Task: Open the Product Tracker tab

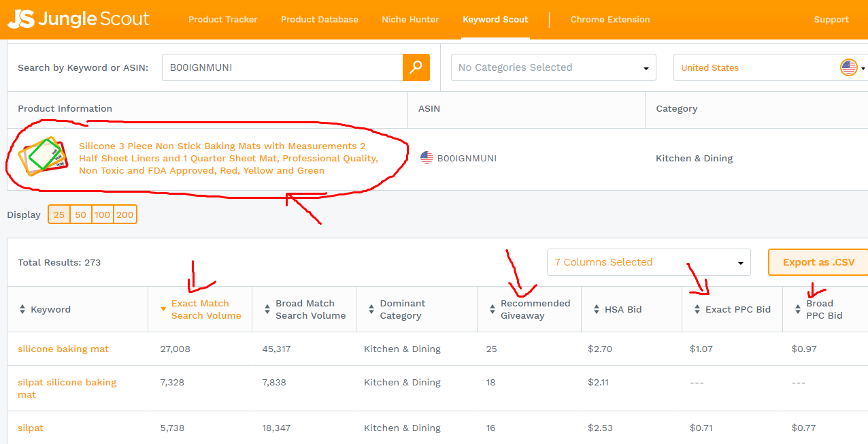Action: click(x=223, y=19)
